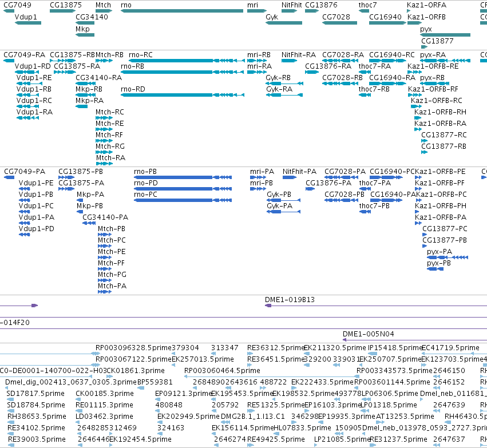Click the CG16940 gene label
Viewport: 487px width, 448px height.
tap(386, 17)
